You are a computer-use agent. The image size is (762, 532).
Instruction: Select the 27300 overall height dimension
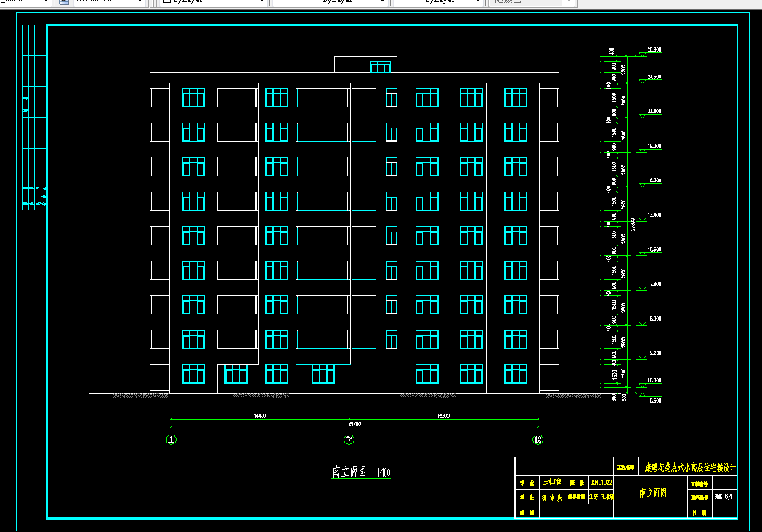pyautogui.click(x=633, y=225)
